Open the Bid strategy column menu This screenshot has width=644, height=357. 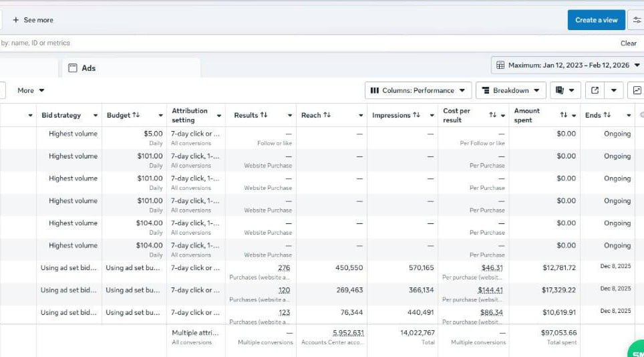coord(96,116)
